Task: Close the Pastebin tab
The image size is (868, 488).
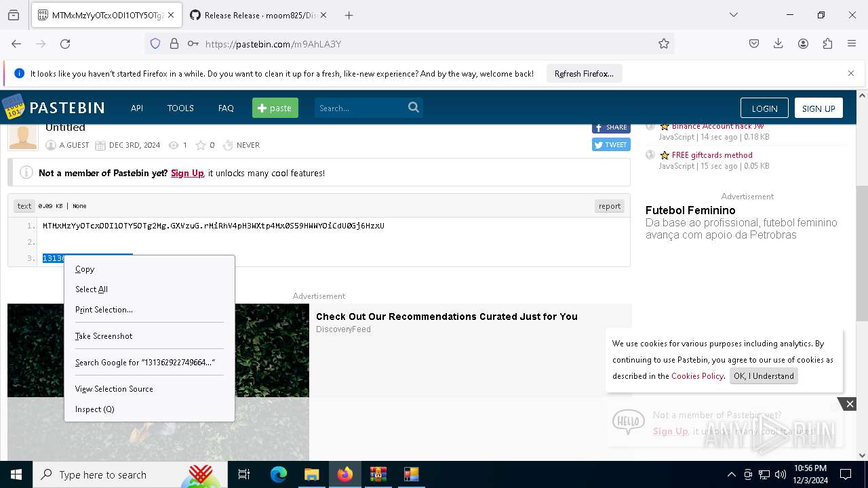Action: tap(170, 15)
